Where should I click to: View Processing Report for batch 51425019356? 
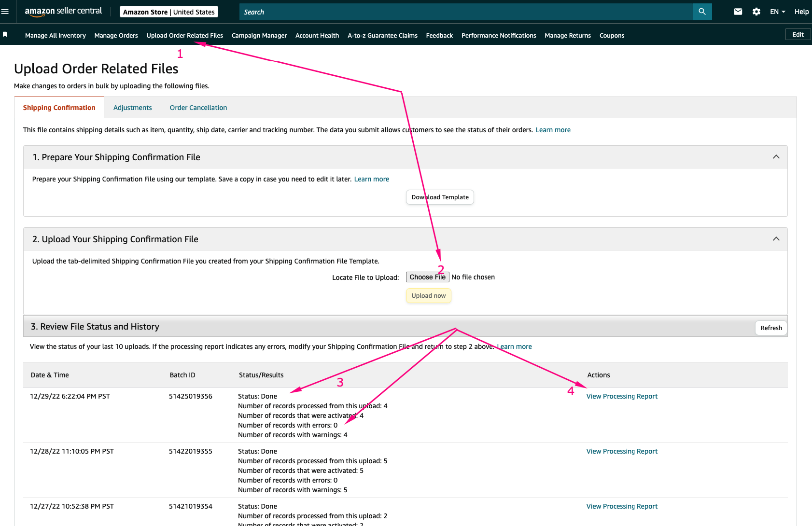(x=622, y=396)
